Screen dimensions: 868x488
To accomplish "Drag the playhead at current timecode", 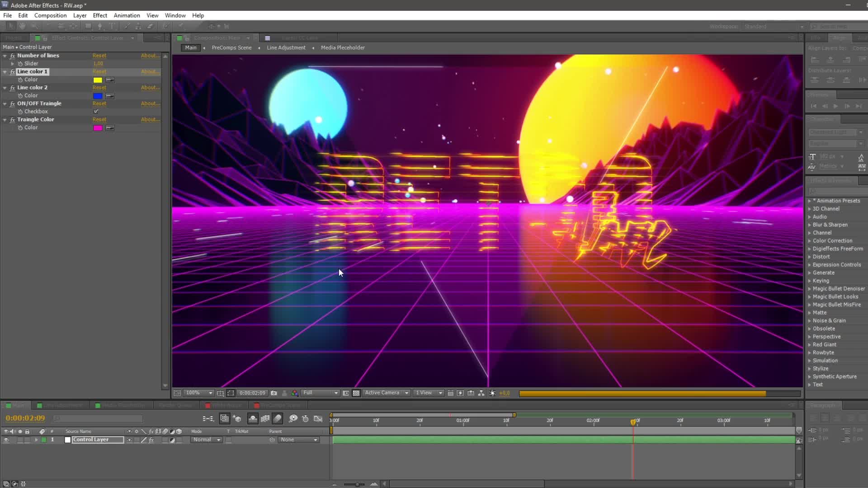I will pyautogui.click(x=633, y=421).
